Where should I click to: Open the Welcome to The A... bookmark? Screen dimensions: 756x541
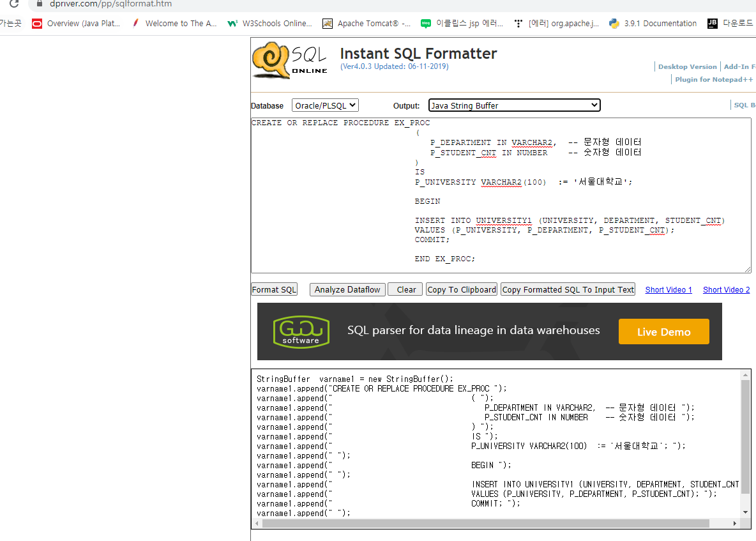point(174,23)
